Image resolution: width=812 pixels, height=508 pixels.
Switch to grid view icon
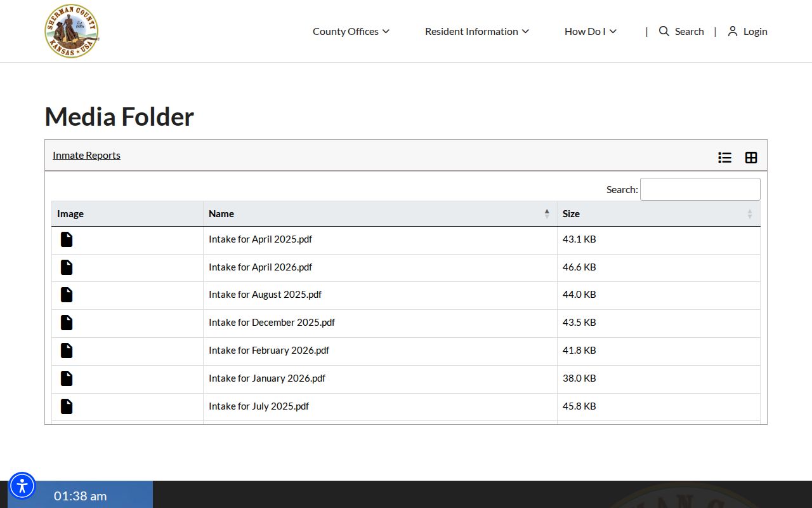click(751, 157)
